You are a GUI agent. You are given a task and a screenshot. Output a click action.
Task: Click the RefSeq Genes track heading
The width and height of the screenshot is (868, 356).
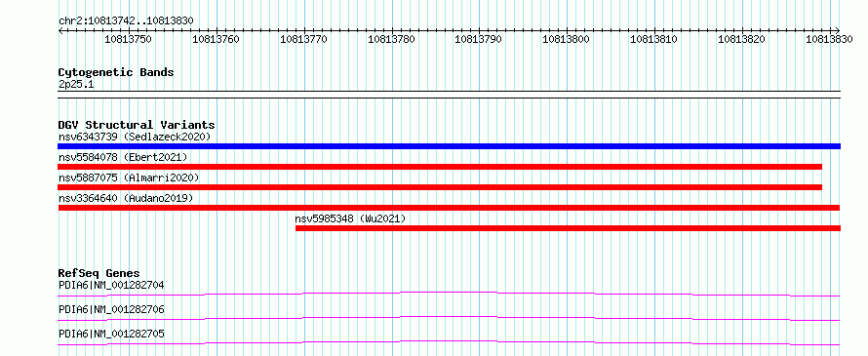[x=99, y=273]
